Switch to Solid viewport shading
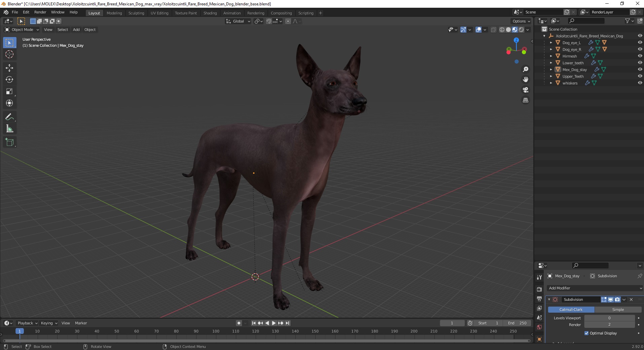 pos(508,30)
